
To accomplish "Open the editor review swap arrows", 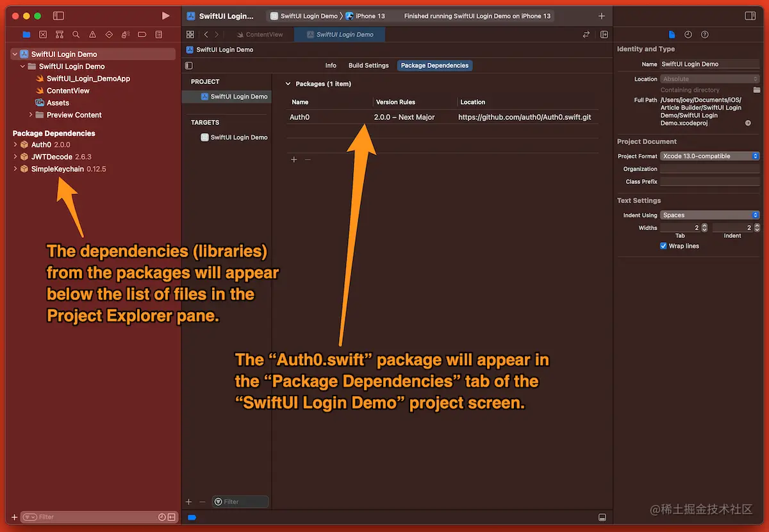I will 586,35.
